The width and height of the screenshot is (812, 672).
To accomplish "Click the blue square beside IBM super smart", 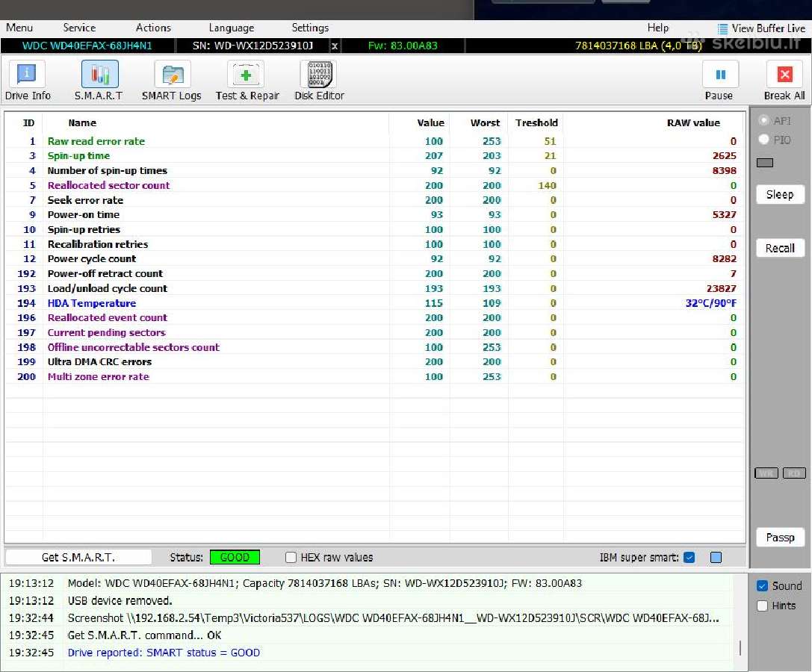I will coord(716,557).
